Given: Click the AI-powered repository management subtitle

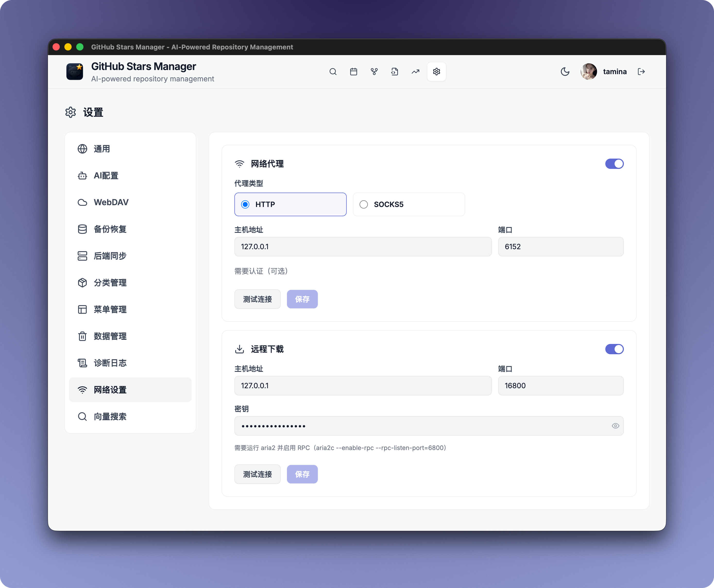Looking at the screenshot, I should [x=152, y=79].
